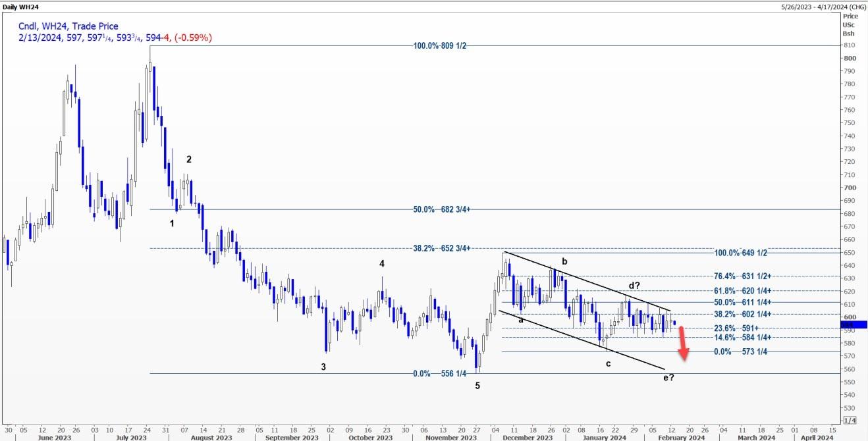The height and width of the screenshot is (441, 868).
Task: Select the 76.4% 631 1/2+ level label
Action: tap(743, 276)
